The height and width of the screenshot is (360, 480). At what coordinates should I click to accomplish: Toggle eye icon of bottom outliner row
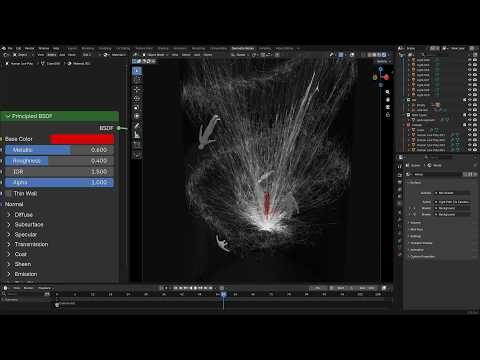tap(470, 150)
